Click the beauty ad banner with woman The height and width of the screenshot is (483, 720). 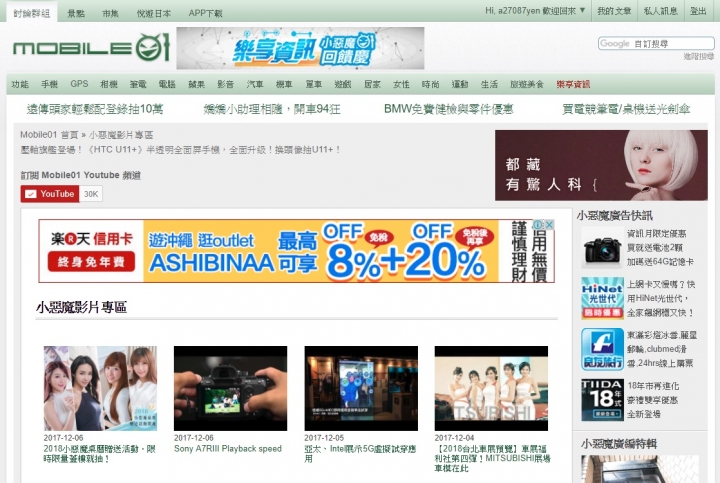[601, 165]
